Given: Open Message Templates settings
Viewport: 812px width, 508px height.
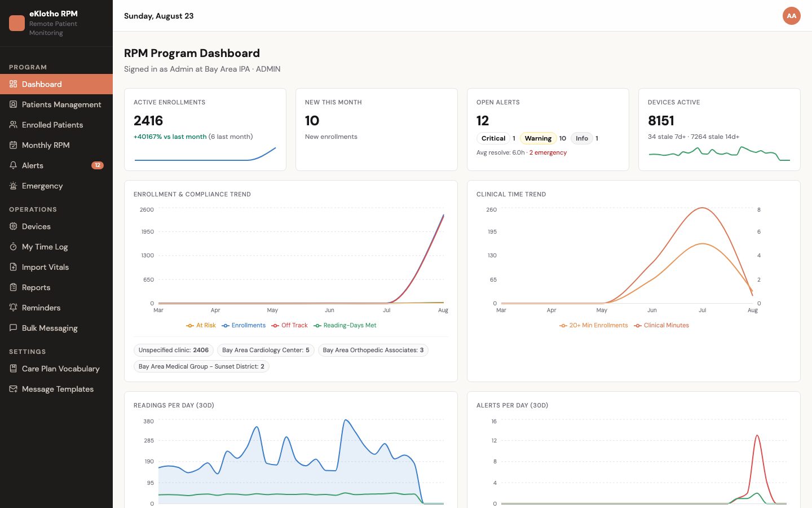Looking at the screenshot, I should (56, 389).
